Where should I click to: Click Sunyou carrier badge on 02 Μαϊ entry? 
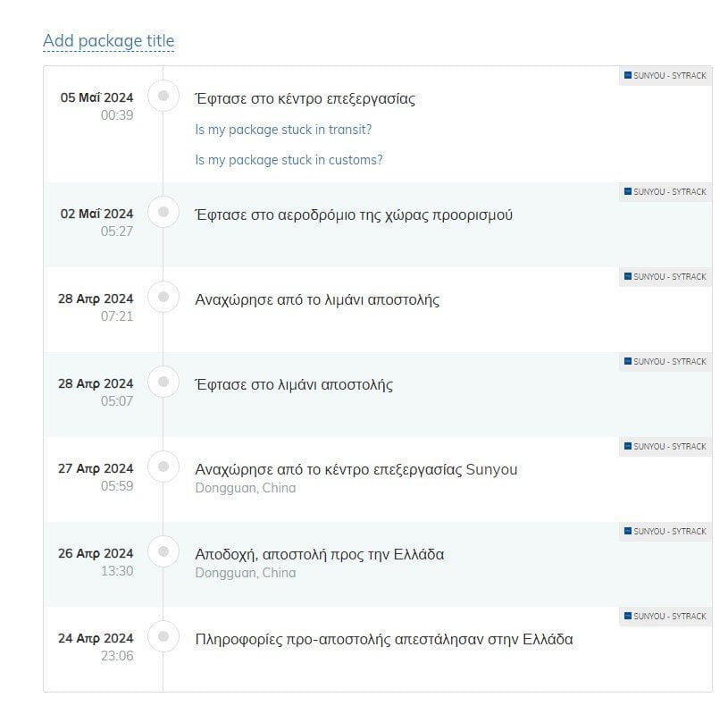coord(665,192)
